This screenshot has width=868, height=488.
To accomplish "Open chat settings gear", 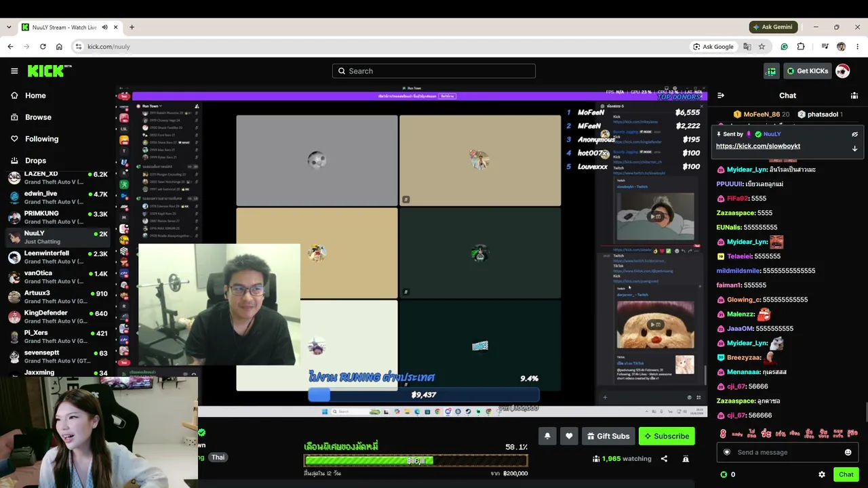I will [822, 474].
